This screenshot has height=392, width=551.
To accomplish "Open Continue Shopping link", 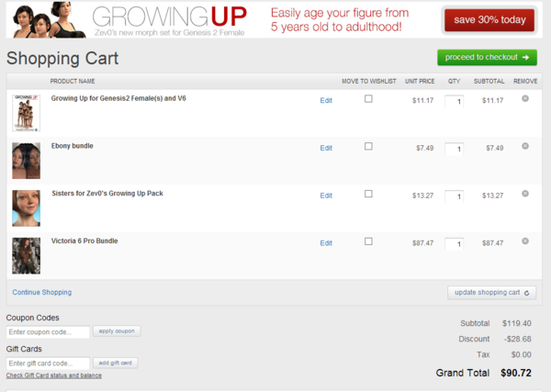I will point(42,292).
